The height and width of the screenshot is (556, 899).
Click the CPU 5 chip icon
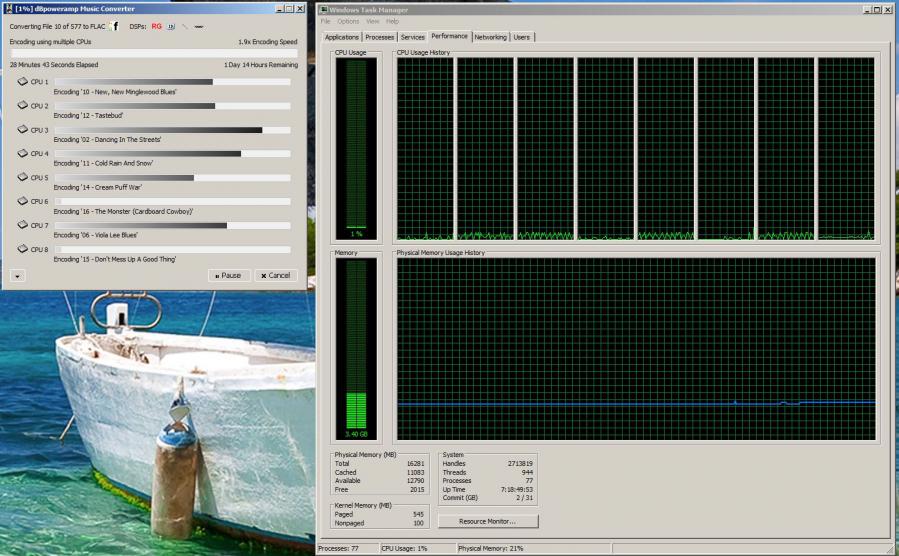[x=22, y=178]
